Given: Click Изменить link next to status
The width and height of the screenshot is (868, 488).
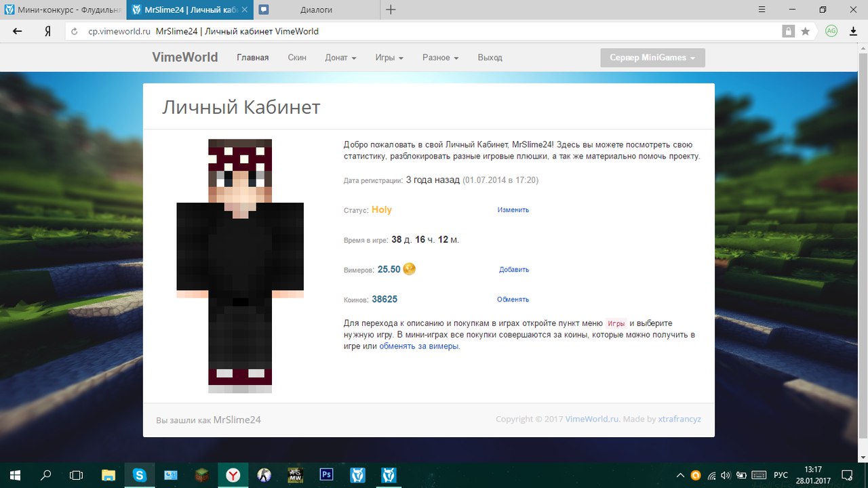Looking at the screenshot, I should tap(513, 210).
